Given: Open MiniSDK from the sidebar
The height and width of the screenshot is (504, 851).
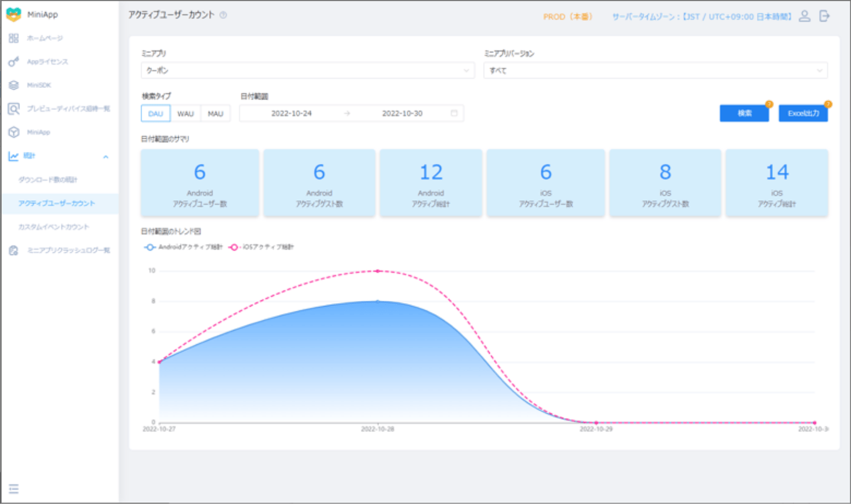Looking at the screenshot, I should pos(38,85).
